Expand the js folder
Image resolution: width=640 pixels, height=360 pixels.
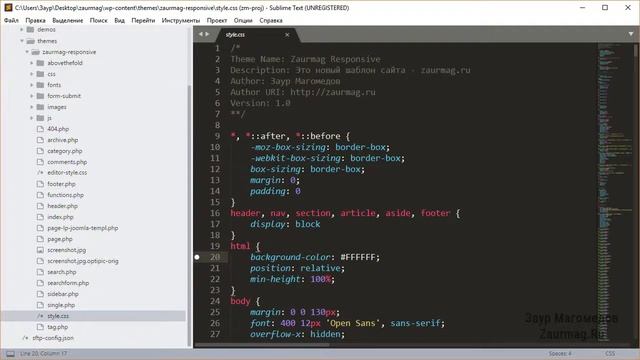(x=32, y=118)
